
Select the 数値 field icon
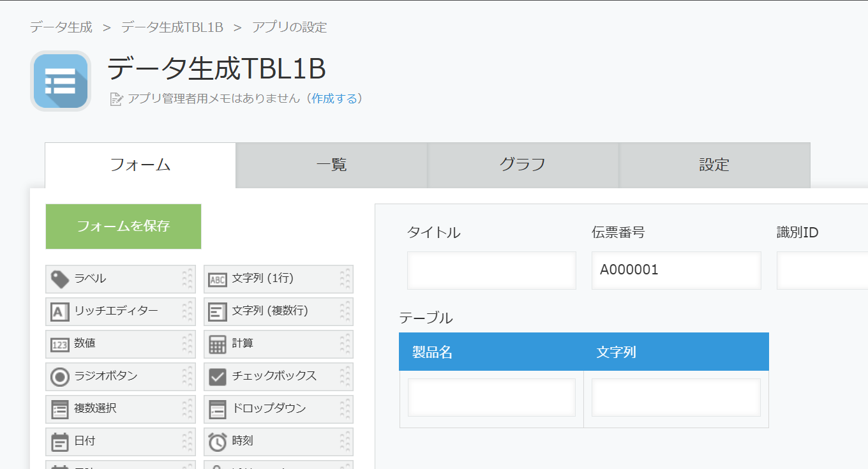60,345
